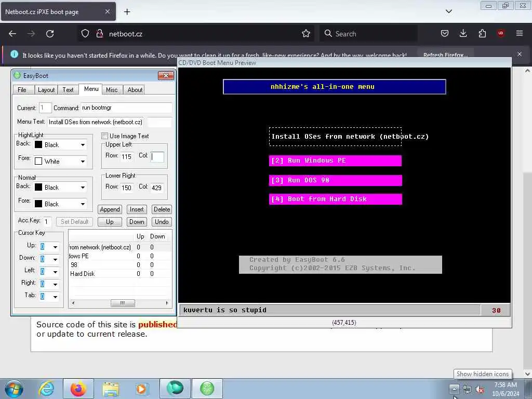Enable Use Image Text checkbox
Image resolution: width=532 pixels, height=399 pixels.
[105, 136]
